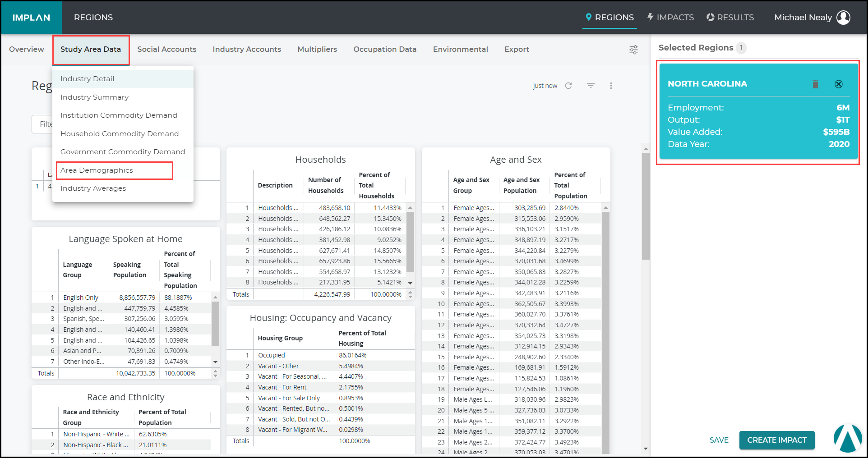Click main dashboard vertical scrollbar thumb
The width and height of the screenshot is (868, 458).
tap(646, 206)
